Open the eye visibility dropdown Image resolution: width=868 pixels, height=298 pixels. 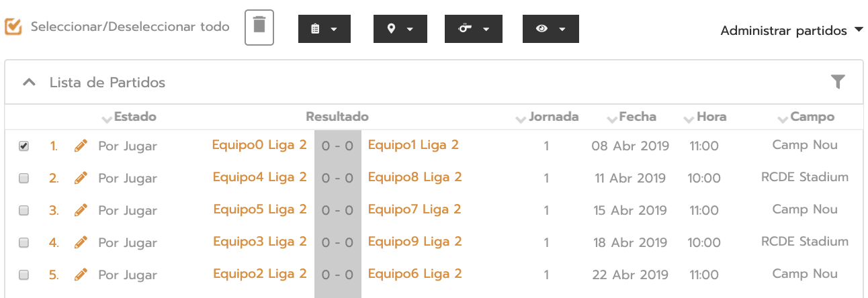(x=550, y=29)
